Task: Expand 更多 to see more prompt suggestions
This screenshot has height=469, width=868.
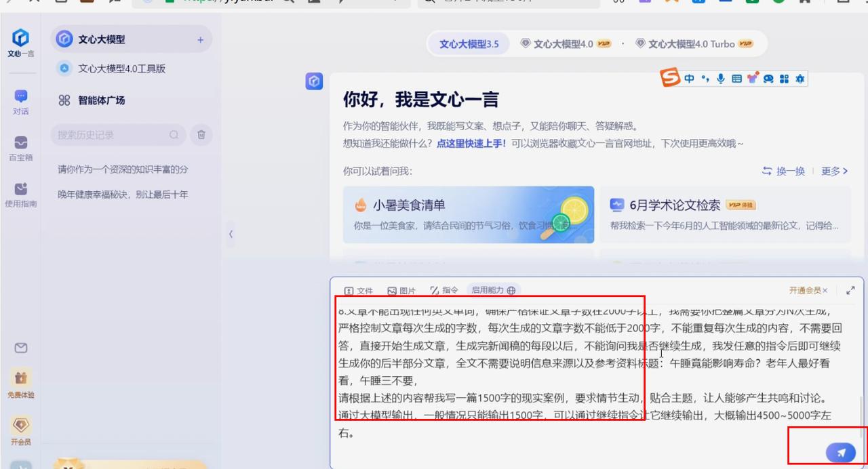Action: pyautogui.click(x=832, y=171)
